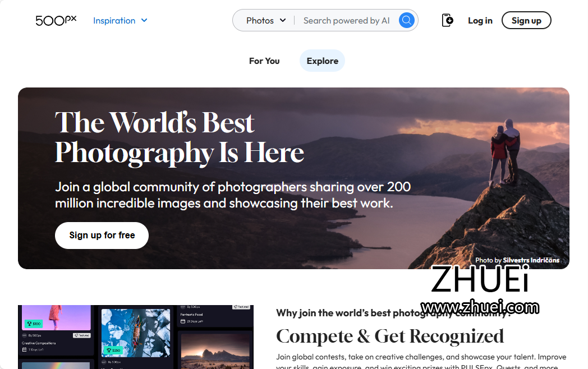The image size is (588, 369).
Task: Focus the Search powered by AI field
Action: point(347,20)
